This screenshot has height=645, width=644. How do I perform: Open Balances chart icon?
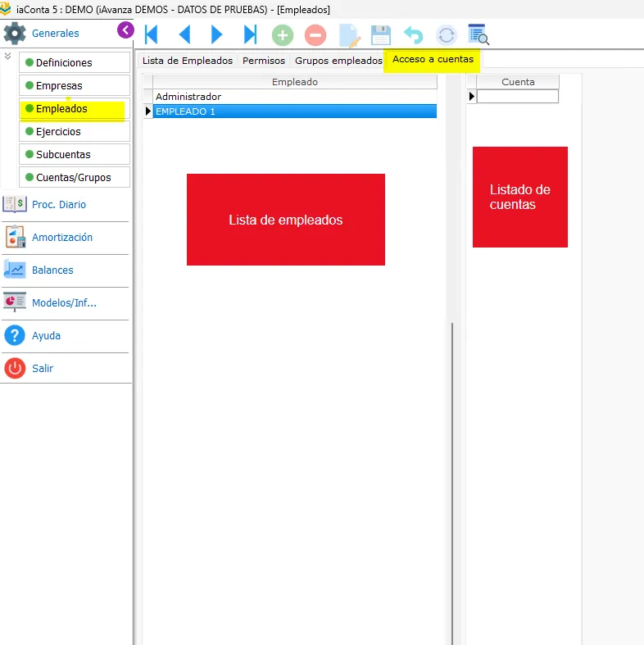pos(15,270)
